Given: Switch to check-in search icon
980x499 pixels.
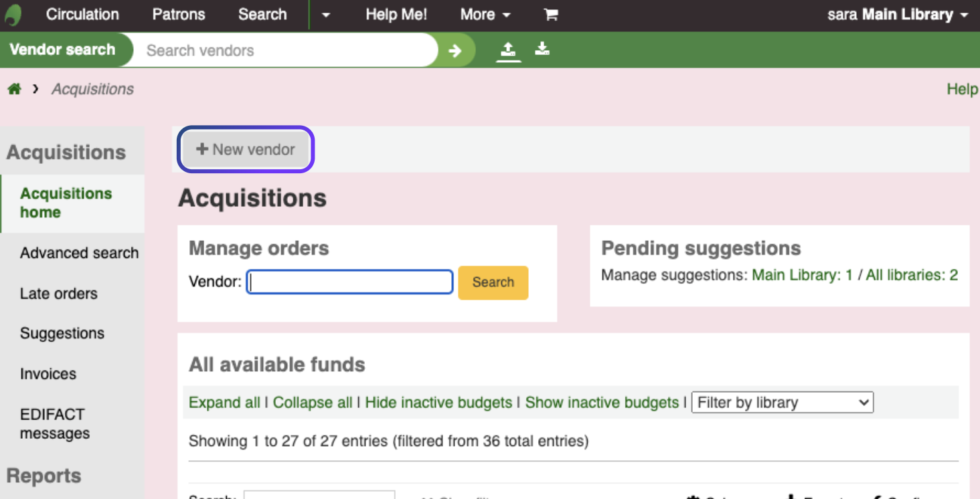Looking at the screenshot, I should (x=542, y=49).
